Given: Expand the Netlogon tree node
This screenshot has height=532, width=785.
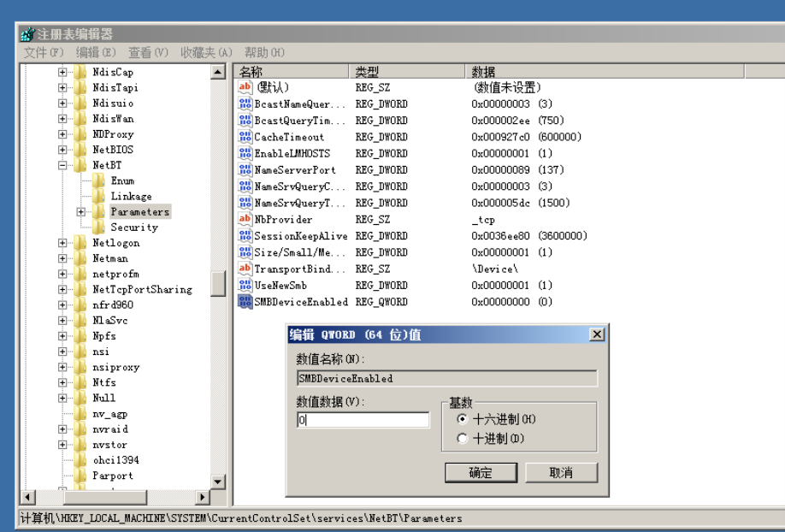Looking at the screenshot, I should pyautogui.click(x=62, y=243).
